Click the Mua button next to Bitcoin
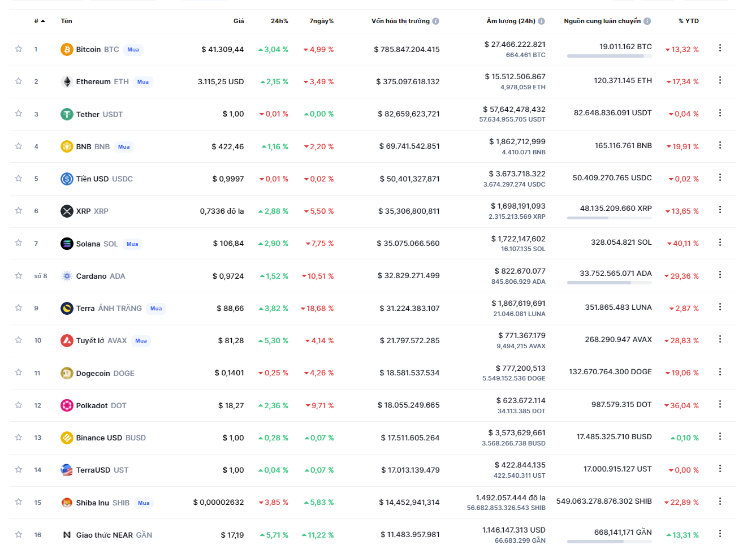 click(133, 50)
